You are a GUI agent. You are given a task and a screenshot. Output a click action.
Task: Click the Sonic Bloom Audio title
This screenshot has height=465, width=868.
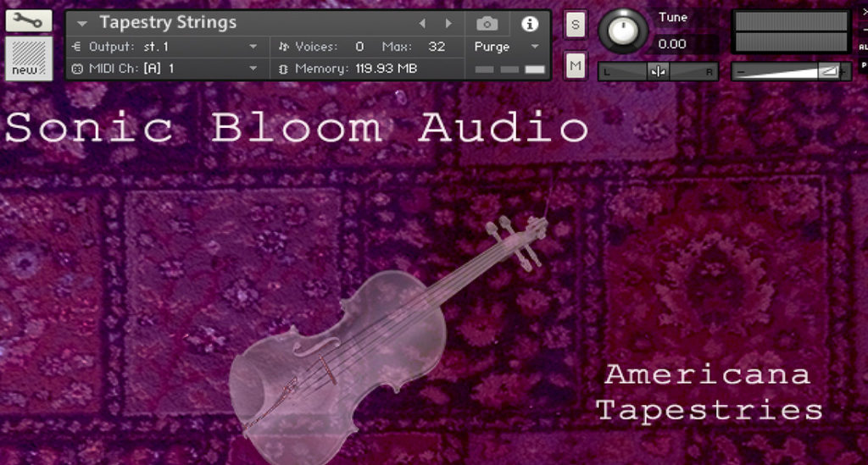tap(297, 127)
